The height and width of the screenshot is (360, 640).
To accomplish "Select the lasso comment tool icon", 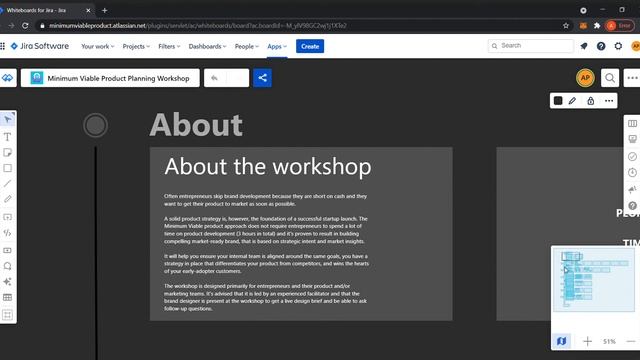I will (7, 266).
